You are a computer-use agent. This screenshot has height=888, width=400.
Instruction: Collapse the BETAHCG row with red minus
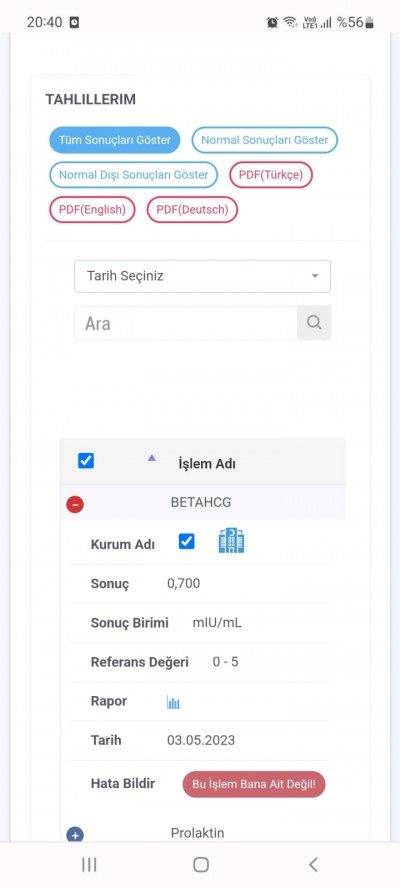75,504
